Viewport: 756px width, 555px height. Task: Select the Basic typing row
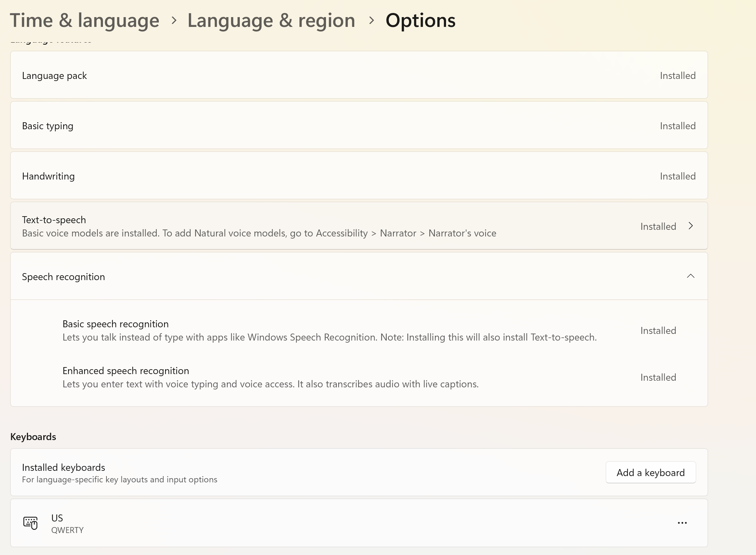(x=359, y=125)
